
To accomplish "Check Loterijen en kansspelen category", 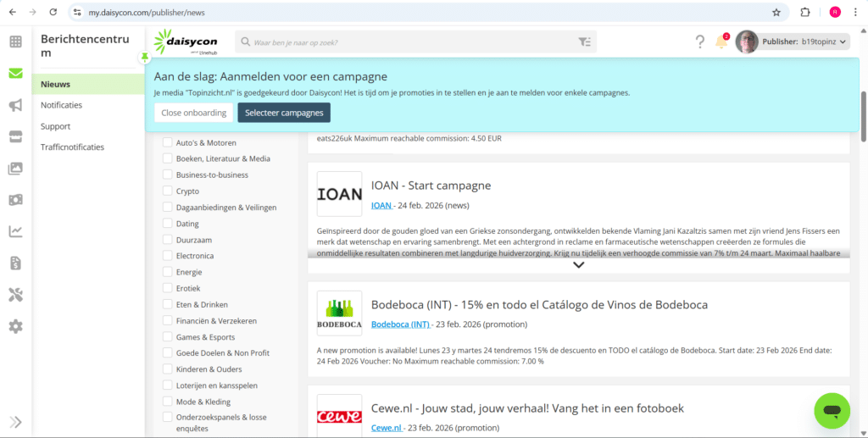I will 167,385.
